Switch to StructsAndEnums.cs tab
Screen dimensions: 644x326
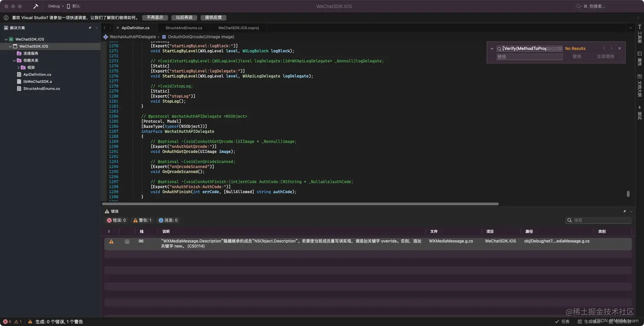coord(184,28)
